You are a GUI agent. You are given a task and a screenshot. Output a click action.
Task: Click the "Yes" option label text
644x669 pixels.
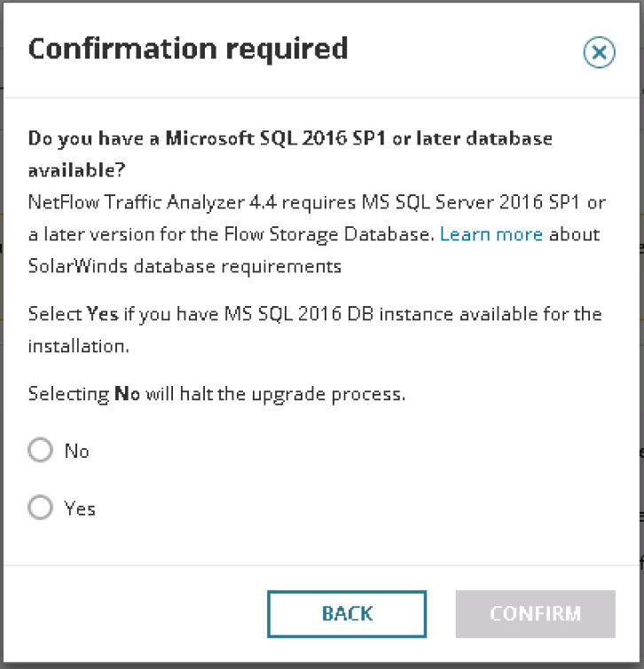pyautogui.click(x=80, y=509)
